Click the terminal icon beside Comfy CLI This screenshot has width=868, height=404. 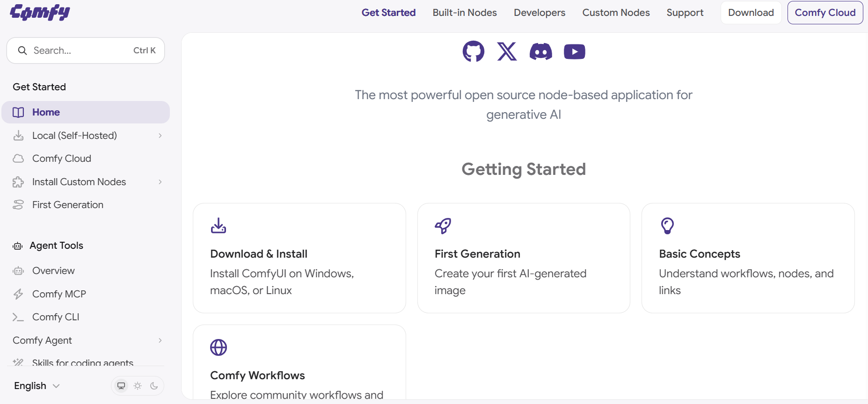tap(18, 317)
